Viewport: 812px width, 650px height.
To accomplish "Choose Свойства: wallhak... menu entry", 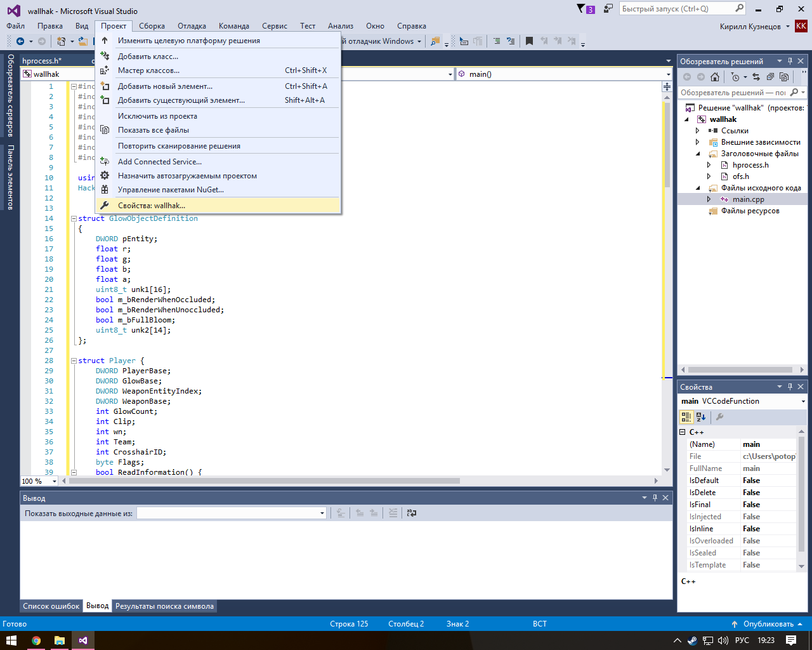I will click(218, 206).
